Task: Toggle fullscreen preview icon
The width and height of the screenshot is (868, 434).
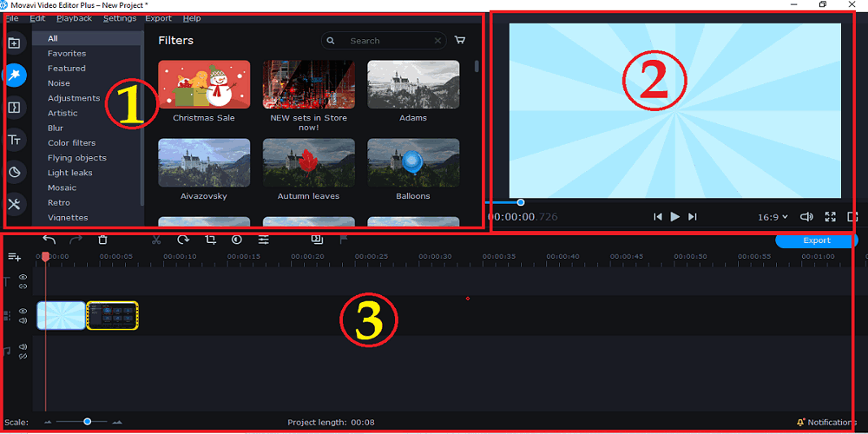Action: [831, 217]
